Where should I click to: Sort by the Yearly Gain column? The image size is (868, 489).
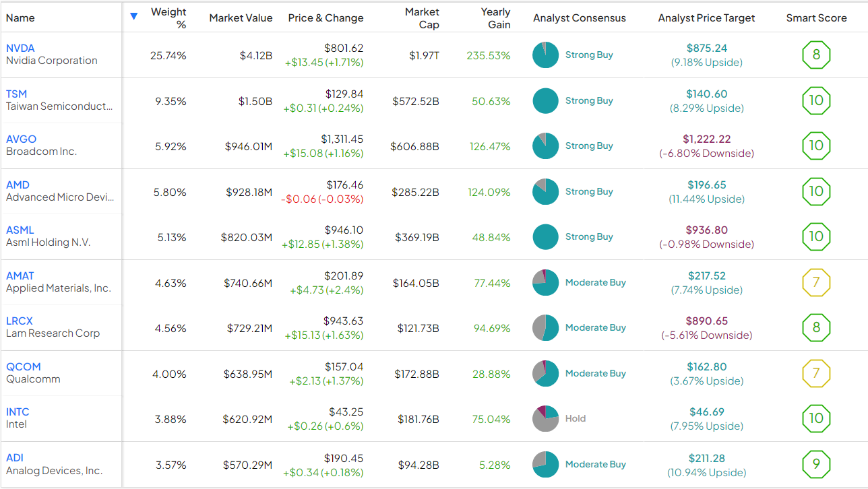[495, 18]
